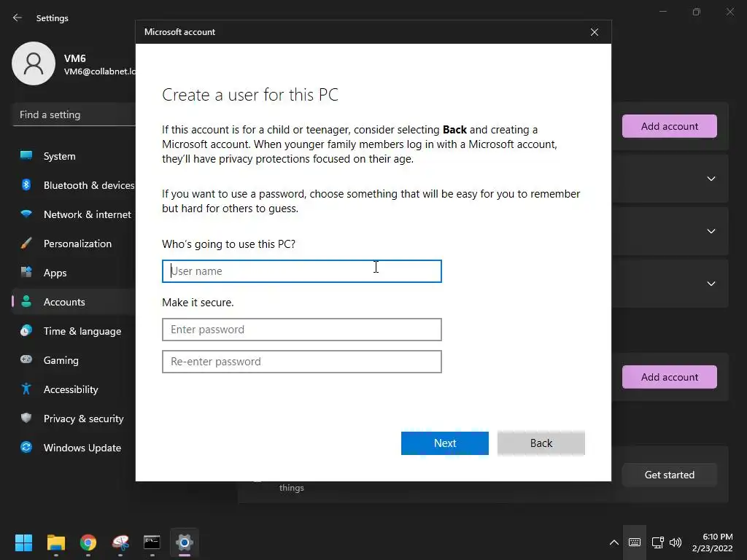Open the Snipping tool taskbar icon
The width and height of the screenshot is (747, 560).
pyautogui.click(x=120, y=542)
